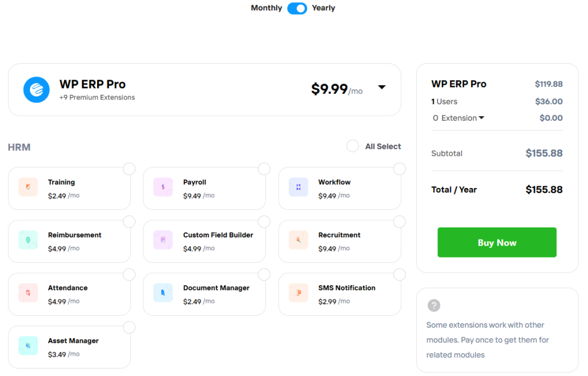Click the Total / Year label
Viewport: 588px width, 376px height.
[454, 190]
